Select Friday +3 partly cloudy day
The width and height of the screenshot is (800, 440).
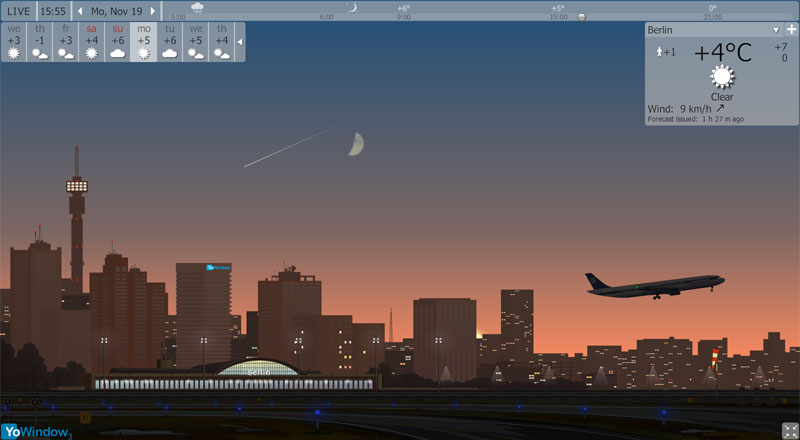pyautogui.click(x=66, y=41)
